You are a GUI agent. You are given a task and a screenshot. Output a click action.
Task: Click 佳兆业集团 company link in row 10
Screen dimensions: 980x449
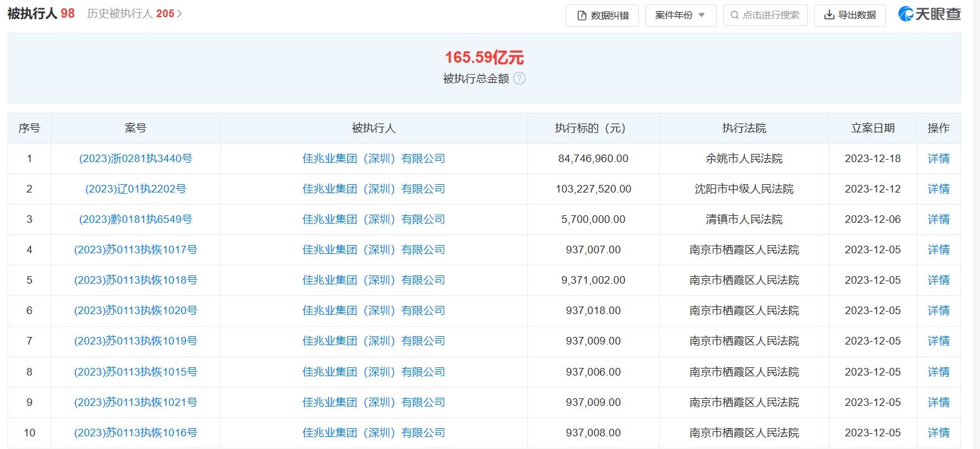(x=373, y=433)
